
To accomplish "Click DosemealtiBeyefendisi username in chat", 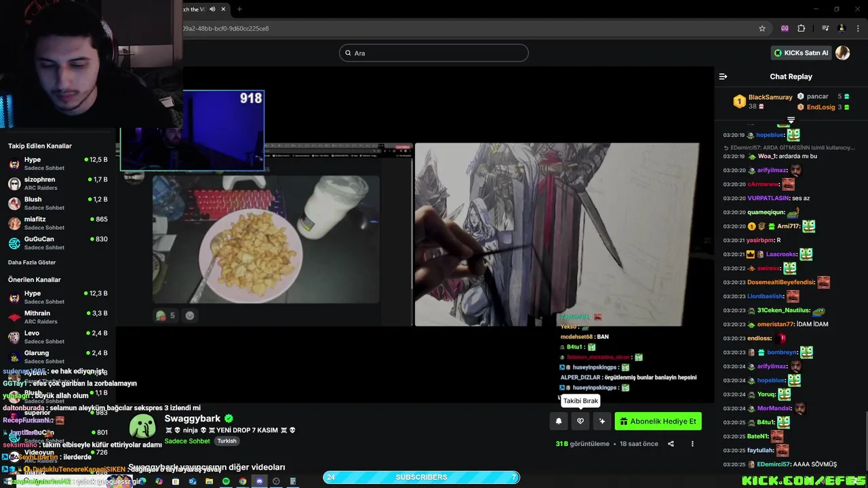I will (781, 283).
